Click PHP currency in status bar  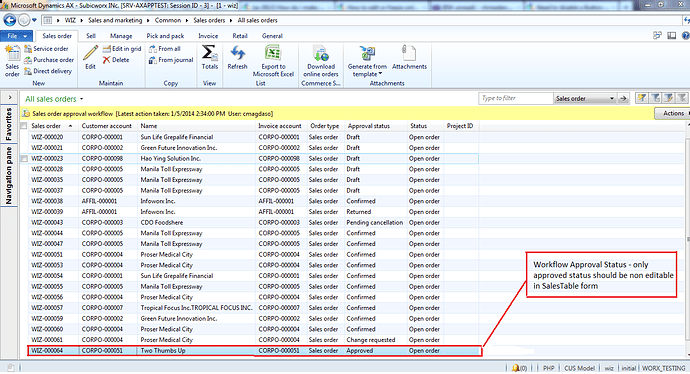[x=548, y=368]
